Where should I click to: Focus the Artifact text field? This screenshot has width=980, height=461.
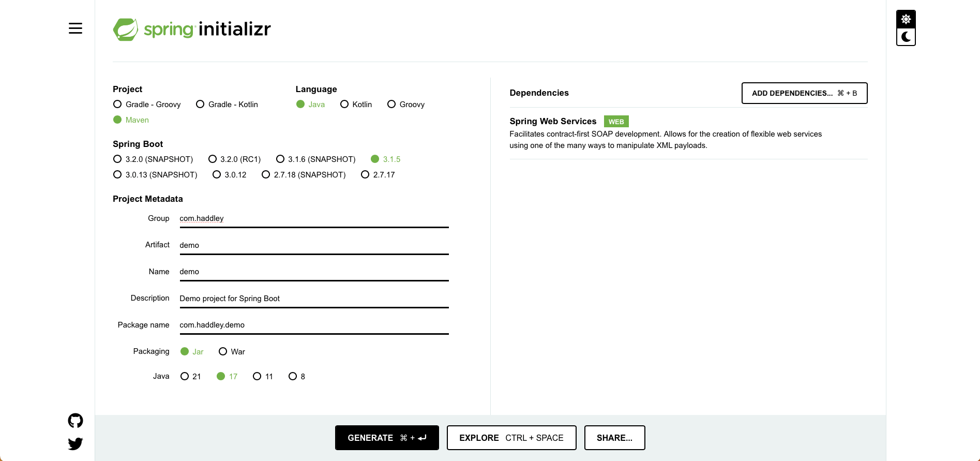pos(314,245)
